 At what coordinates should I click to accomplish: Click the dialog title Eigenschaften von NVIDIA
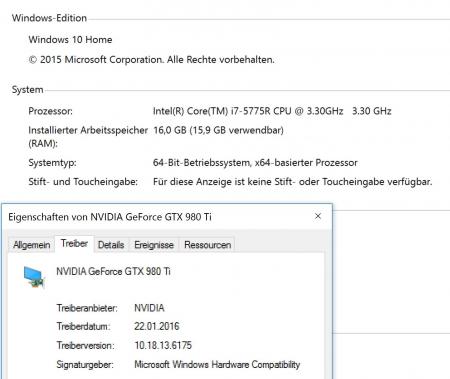pyautogui.click(x=110, y=217)
